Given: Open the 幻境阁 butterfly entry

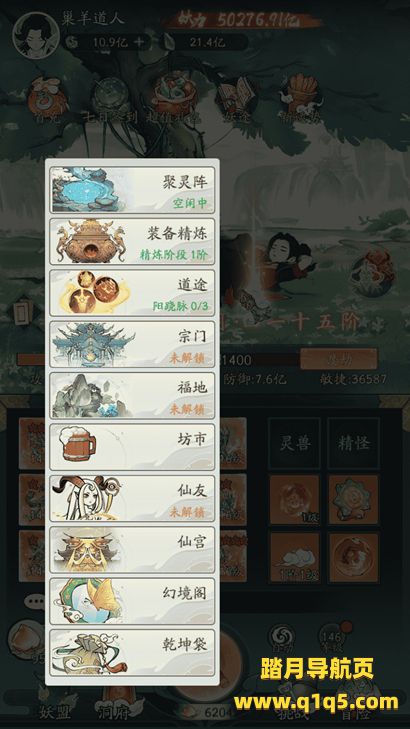Looking at the screenshot, I should click(132, 602).
